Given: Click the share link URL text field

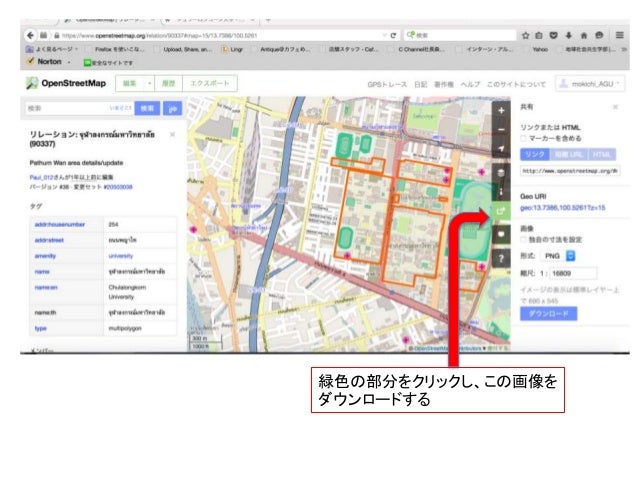Looking at the screenshot, I should tap(570, 171).
